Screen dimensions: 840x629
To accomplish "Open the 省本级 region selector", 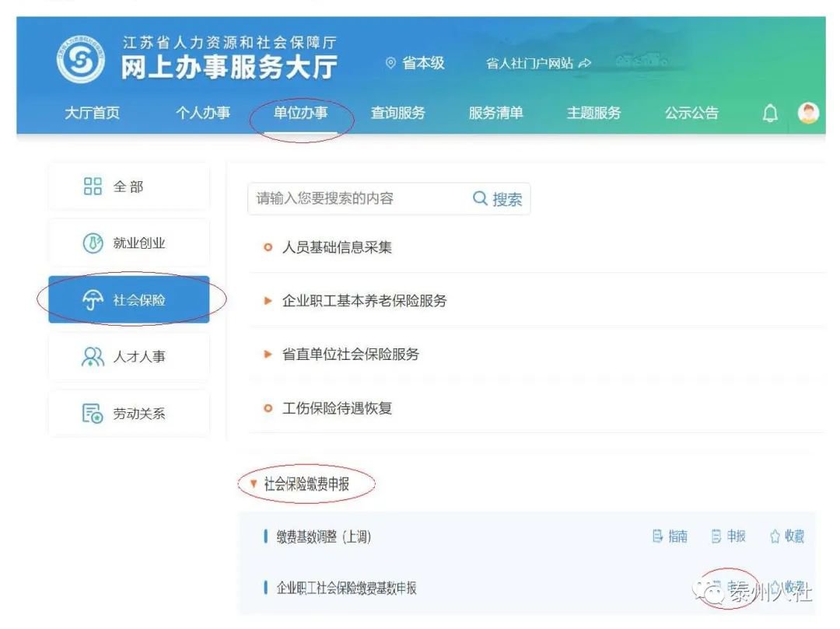I will click(x=415, y=64).
